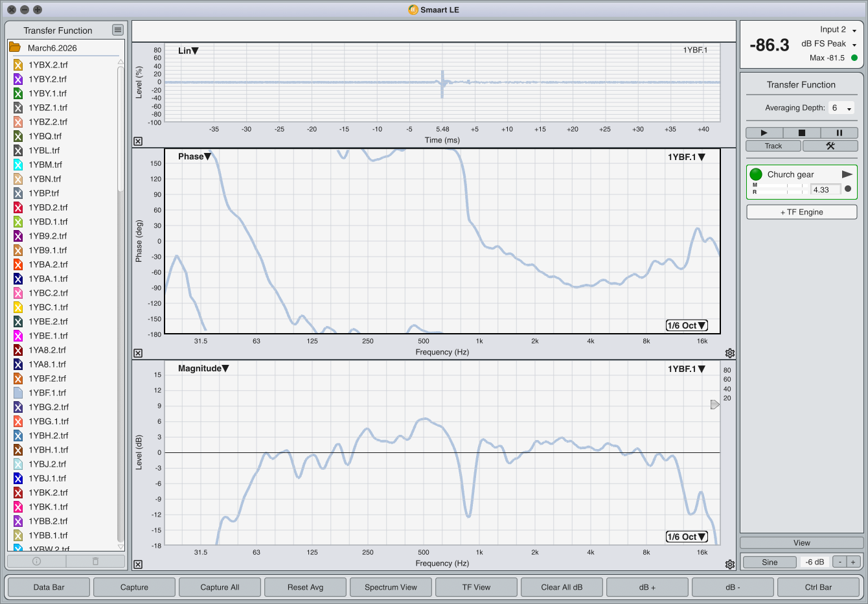Switch to TF View
868x604 pixels.
476,587
